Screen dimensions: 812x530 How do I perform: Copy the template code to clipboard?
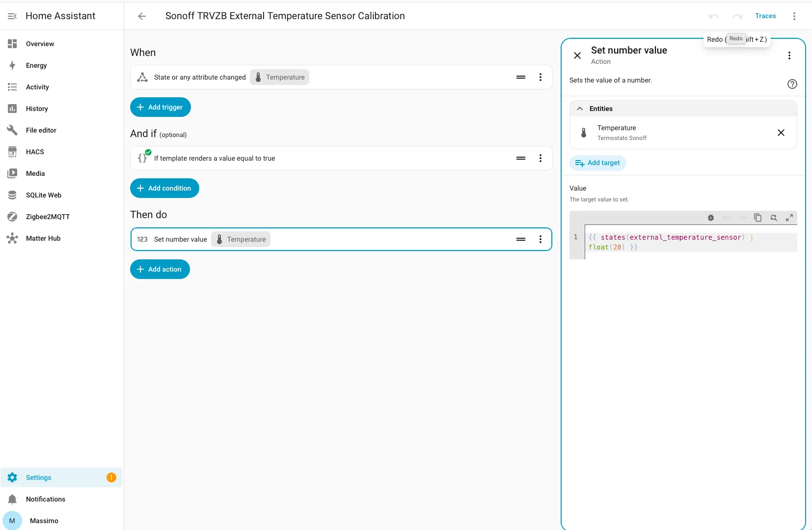click(x=758, y=218)
